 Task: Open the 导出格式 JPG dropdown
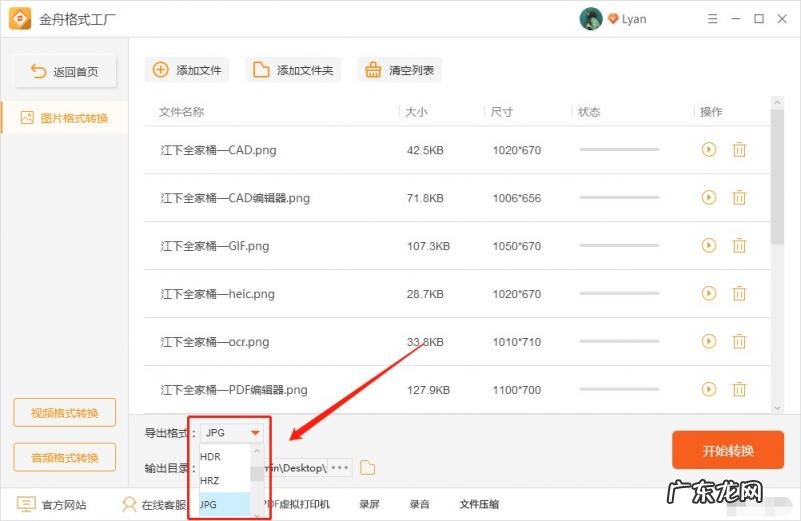[232, 433]
